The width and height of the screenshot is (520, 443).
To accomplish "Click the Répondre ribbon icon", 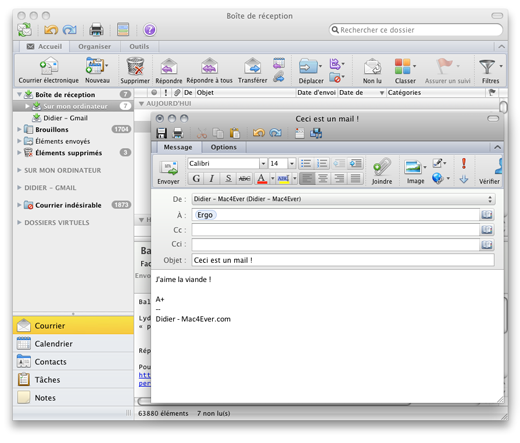I will 169,70.
